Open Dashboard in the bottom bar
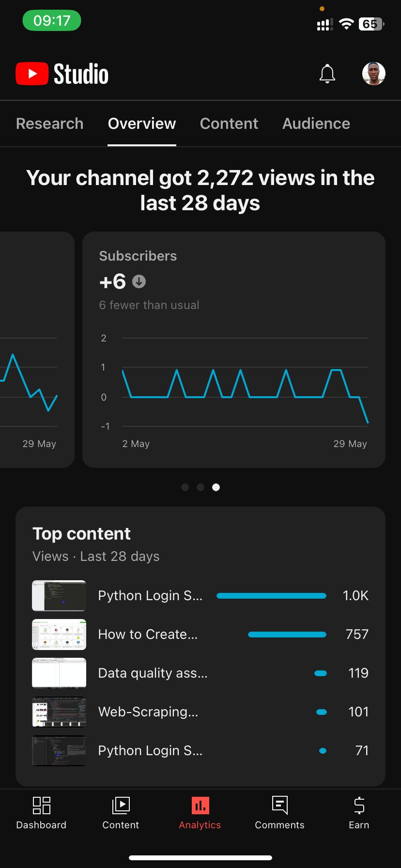The height and width of the screenshot is (868, 401). pyautogui.click(x=41, y=813)
